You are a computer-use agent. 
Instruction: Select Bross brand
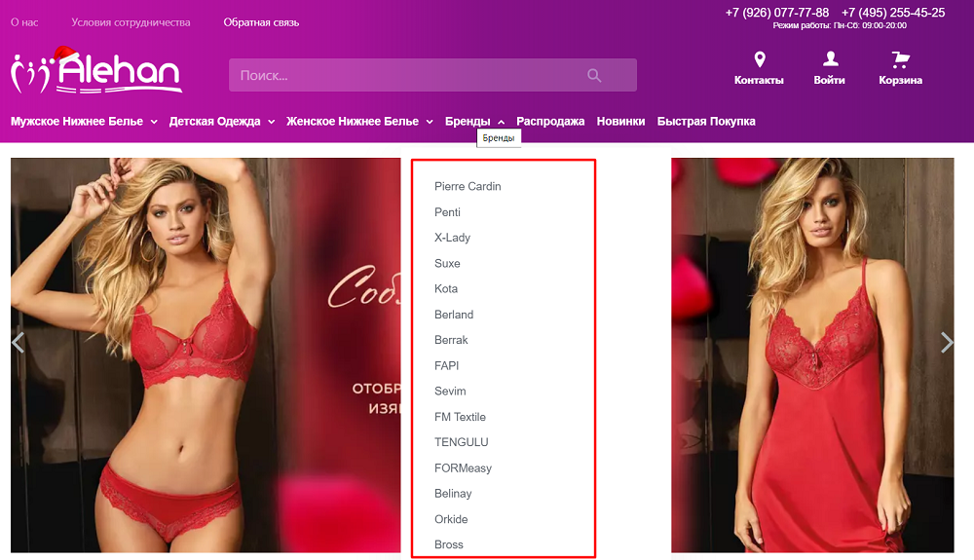(x=449, y=544)
